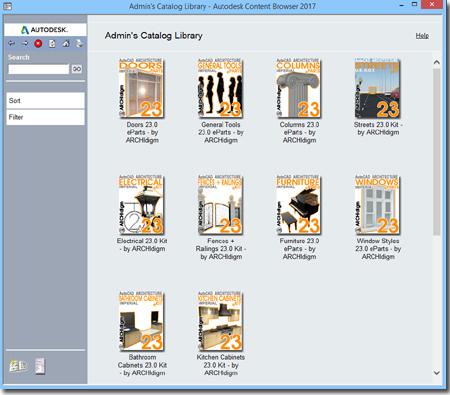Open the Window Styles 23.0 catalog thumbnail
Screen dimensions: 450x395
377,204
